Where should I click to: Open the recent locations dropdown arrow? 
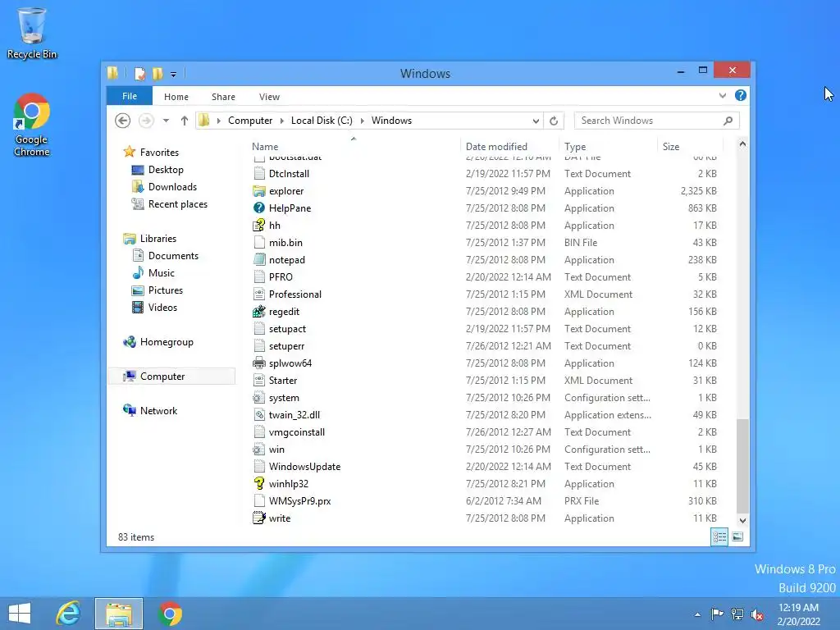tap(166, 121)
